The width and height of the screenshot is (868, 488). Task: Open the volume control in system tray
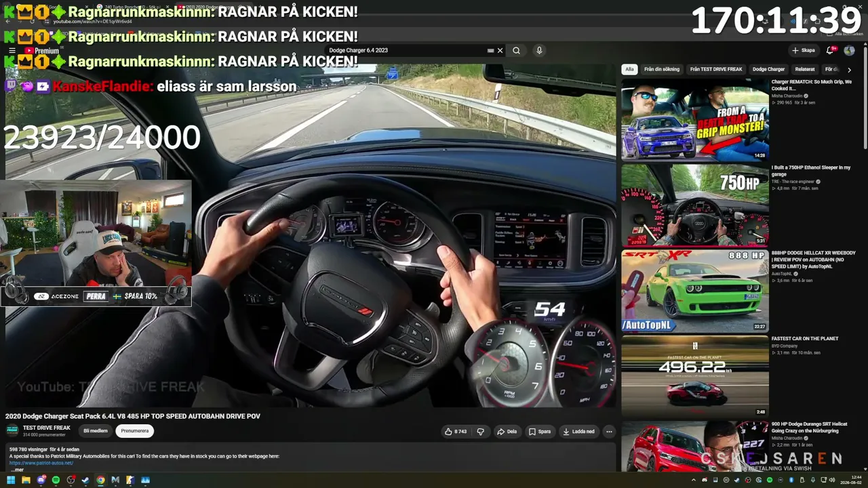click(x=833, y=480)
